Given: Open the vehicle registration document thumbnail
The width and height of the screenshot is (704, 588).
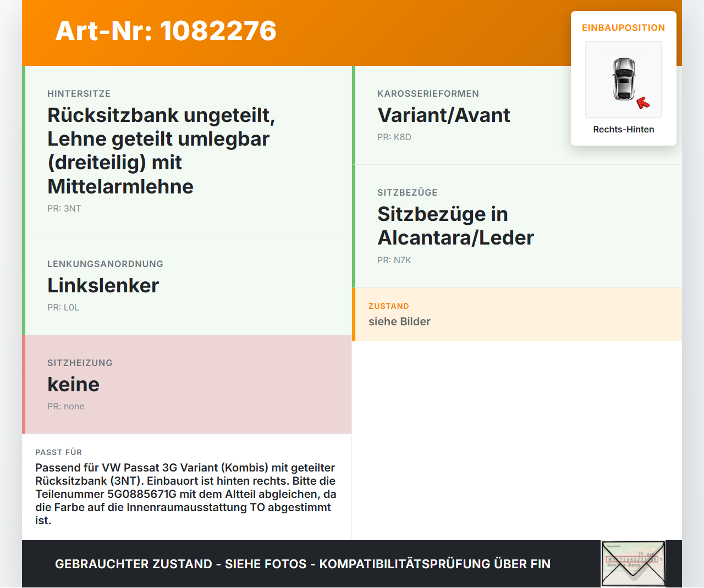Looking at the screenshot, I should pyautogui.click(x=633, y=564).
